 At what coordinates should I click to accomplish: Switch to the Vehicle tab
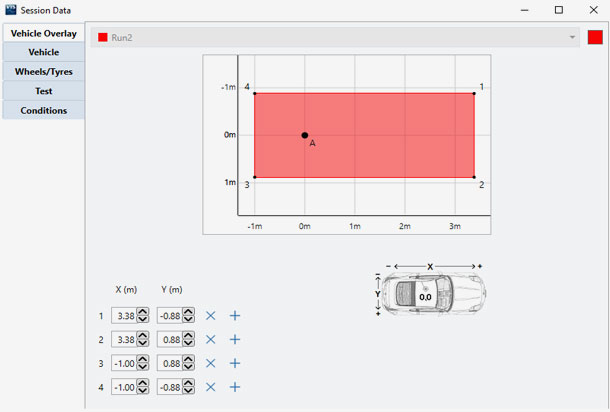click(x=43, y=52)
